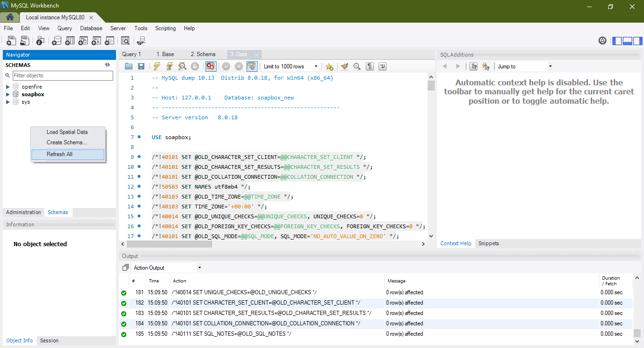Click the Filter objects search field

[63, 75]
